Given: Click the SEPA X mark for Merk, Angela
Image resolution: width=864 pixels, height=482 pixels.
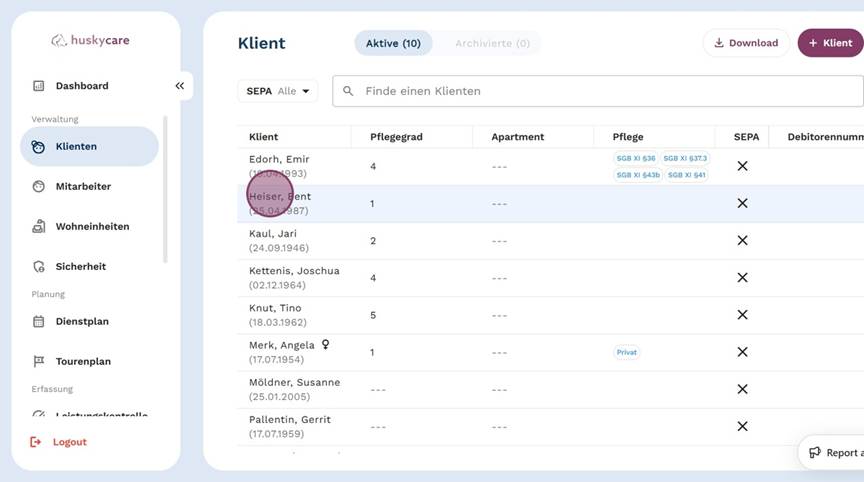Looking at the screenshot, I should (x=742, y=352).
